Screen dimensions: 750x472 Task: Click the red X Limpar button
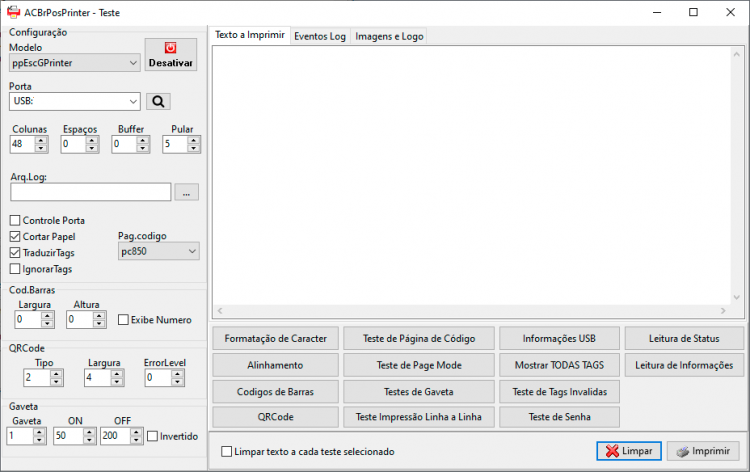tap(629, 451)
